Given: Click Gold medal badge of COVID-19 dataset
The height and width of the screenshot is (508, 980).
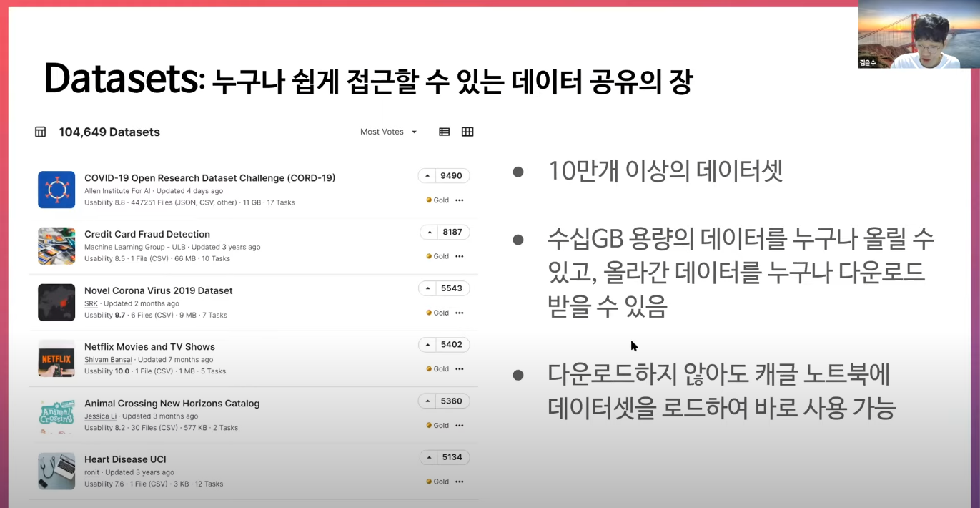Looking at the screenshot, I should [437, 200].
